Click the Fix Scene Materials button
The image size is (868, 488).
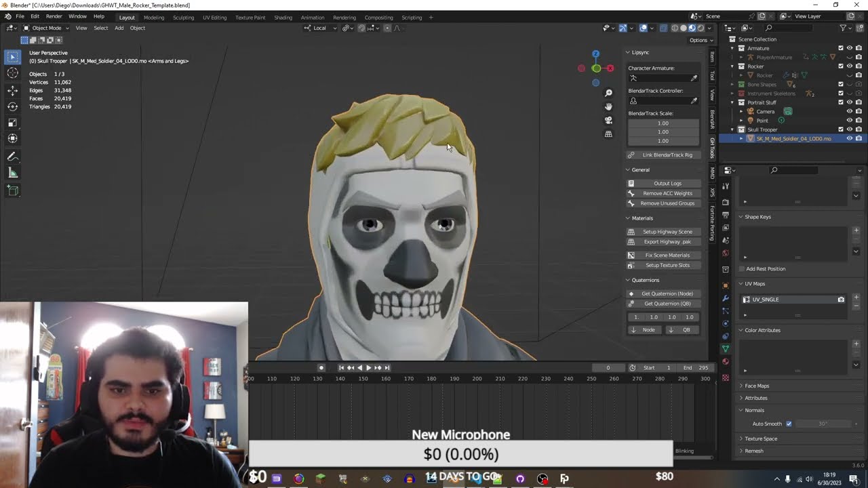[x=663, y=255]
